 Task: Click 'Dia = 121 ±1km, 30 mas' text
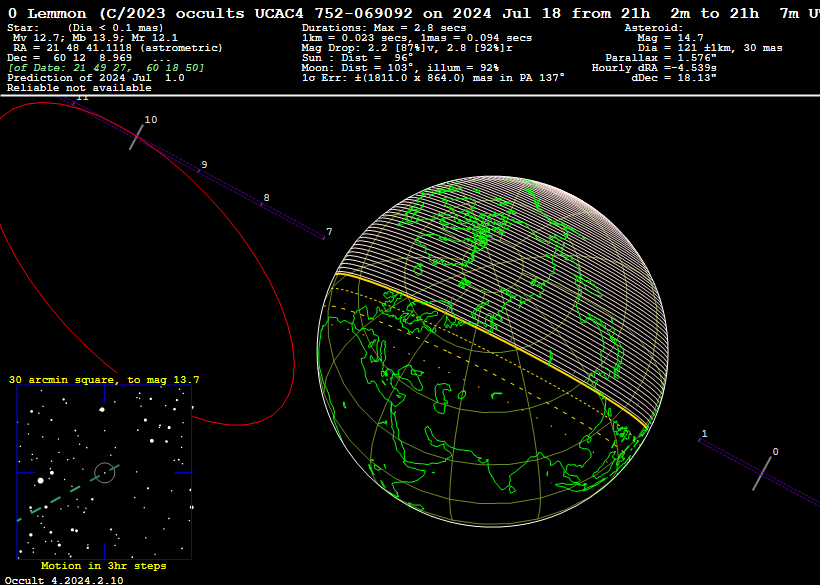[710, 48]
